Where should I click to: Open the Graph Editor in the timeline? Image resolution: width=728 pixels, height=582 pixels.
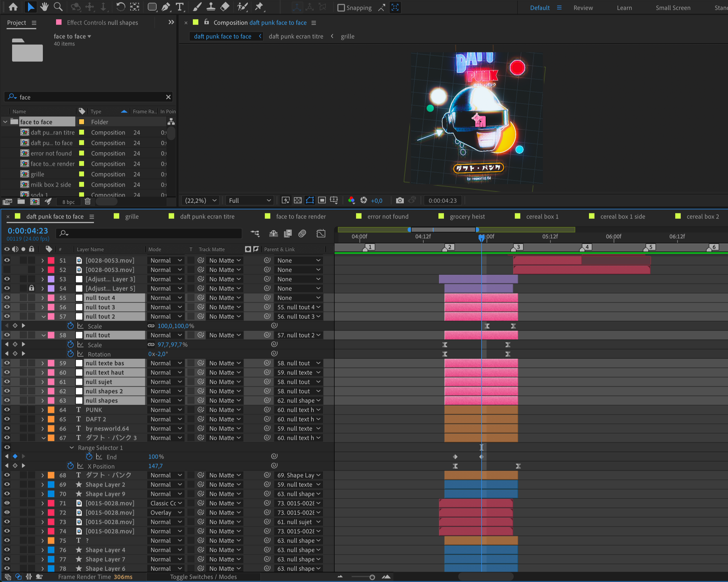click(321, 233)
